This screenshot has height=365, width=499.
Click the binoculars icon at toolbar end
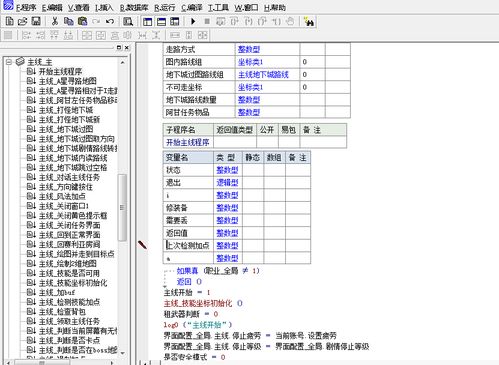309,22
